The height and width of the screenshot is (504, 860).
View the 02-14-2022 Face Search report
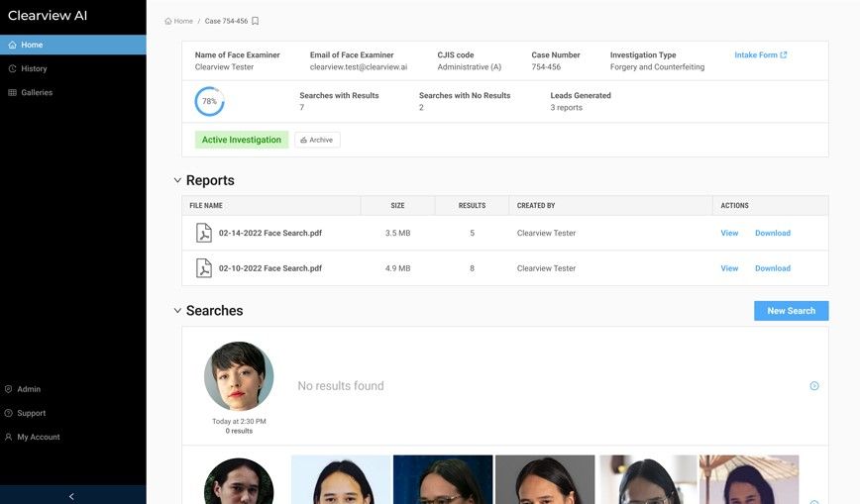[729, 233]
